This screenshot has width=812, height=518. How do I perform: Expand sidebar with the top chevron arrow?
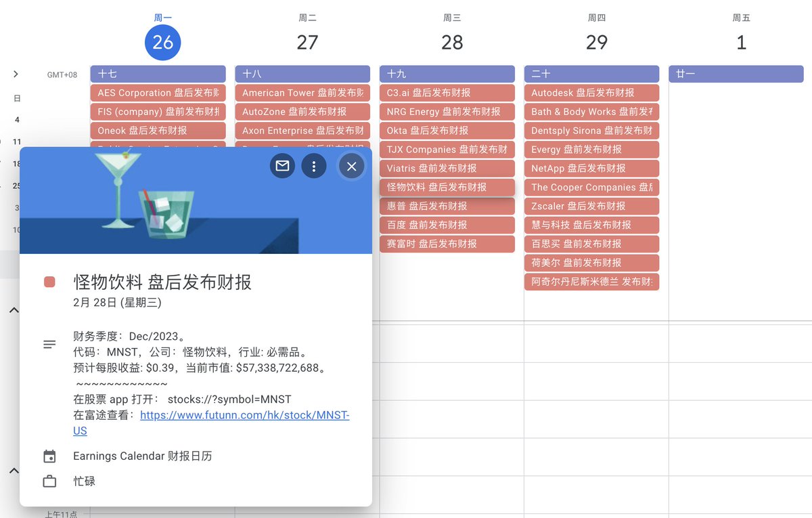(16, 74)
